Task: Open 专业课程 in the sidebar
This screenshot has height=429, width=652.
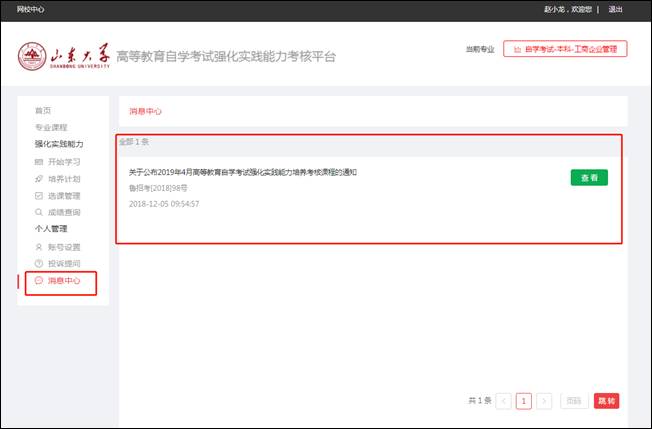Action: [x=51, y=127]
